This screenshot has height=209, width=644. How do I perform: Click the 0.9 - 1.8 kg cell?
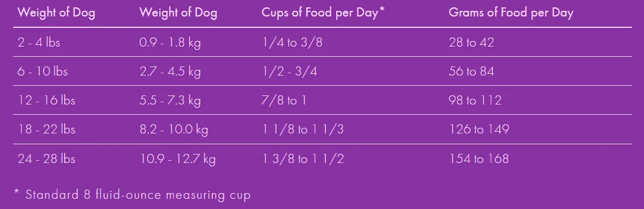[170, 42]
